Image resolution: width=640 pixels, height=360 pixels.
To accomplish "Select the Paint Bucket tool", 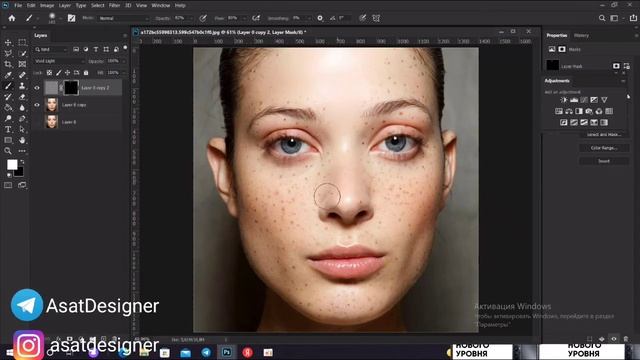I will 8,108.
